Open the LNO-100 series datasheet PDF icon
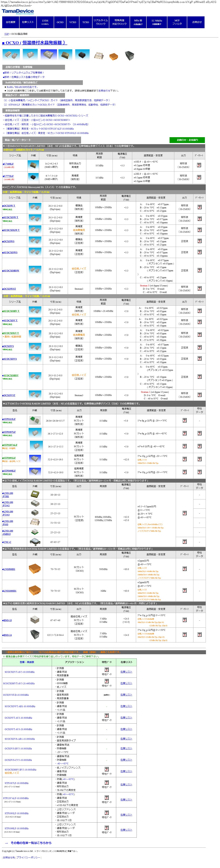 pos(184,513)
